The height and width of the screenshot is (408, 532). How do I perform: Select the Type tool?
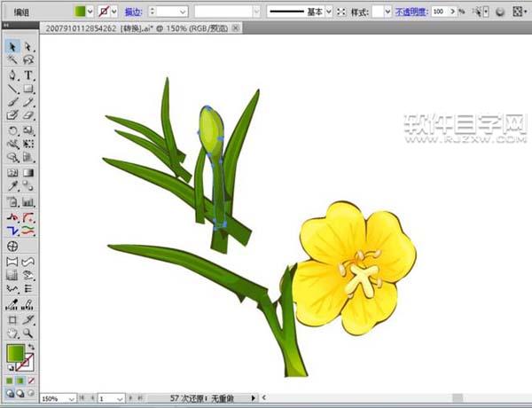pyautogui.click(x=28, y=75)
